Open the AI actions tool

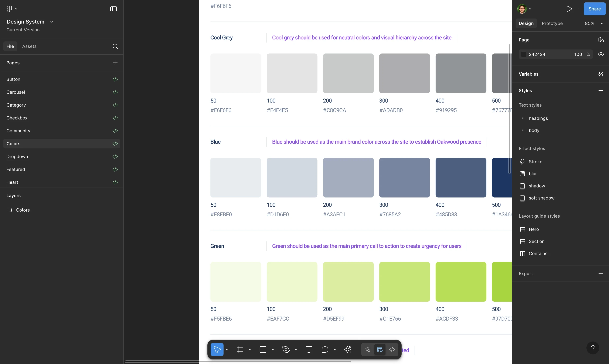348,350
